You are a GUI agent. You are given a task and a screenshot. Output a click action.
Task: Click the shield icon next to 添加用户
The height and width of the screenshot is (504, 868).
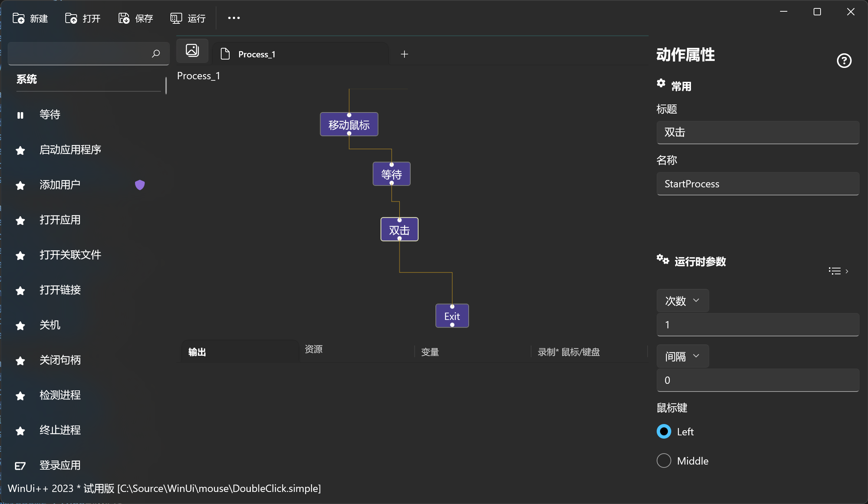coord(140,185)
